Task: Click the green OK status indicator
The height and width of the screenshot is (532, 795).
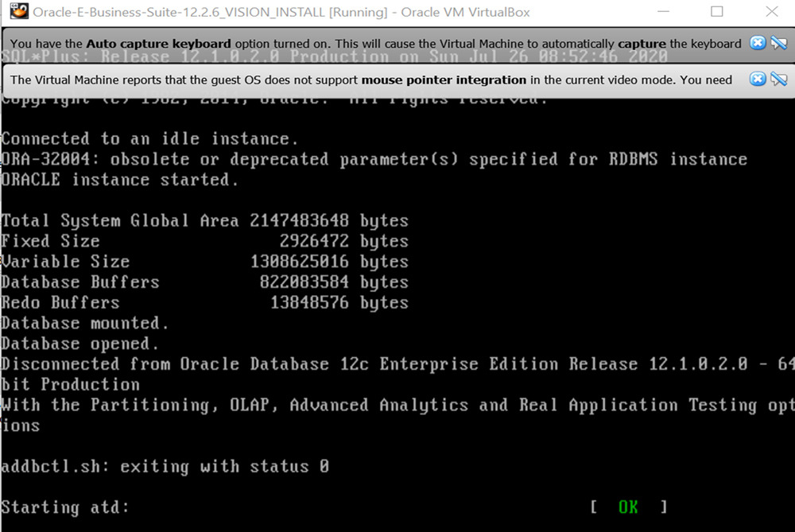Action: [x=628, y=507]
